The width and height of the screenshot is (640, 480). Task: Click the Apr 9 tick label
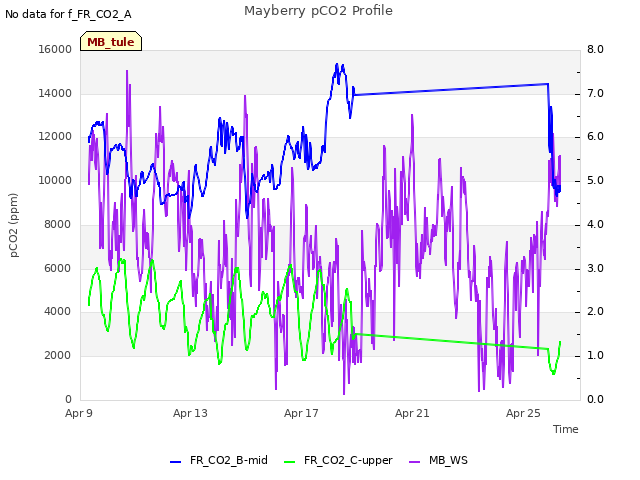(79, 413)
